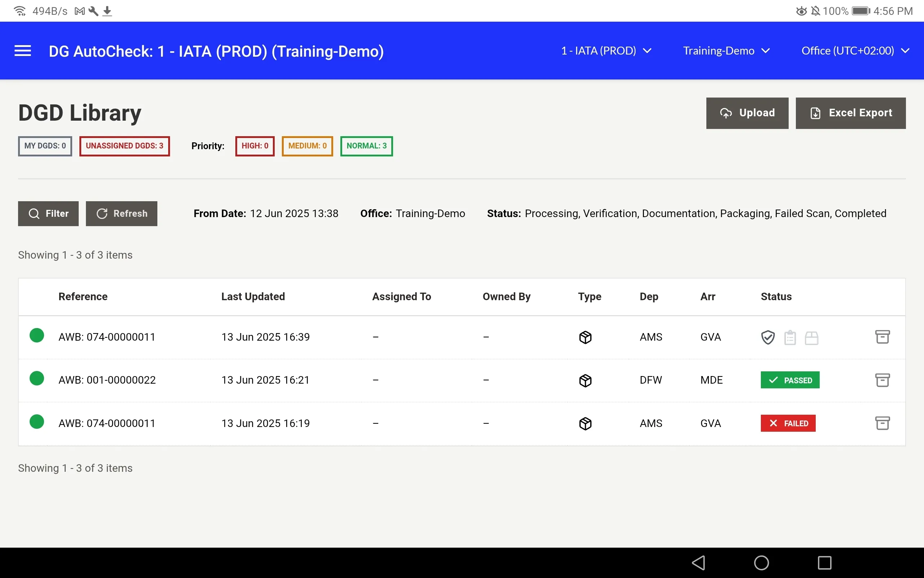Click the Upload button

point(747,113)
